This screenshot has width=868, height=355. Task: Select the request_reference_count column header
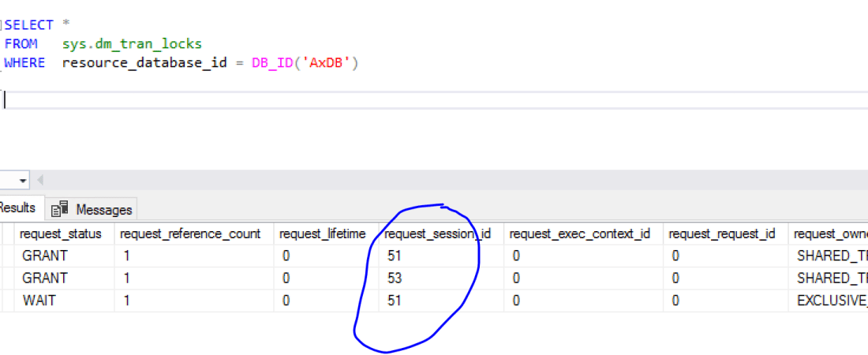(x=189, y=234)
